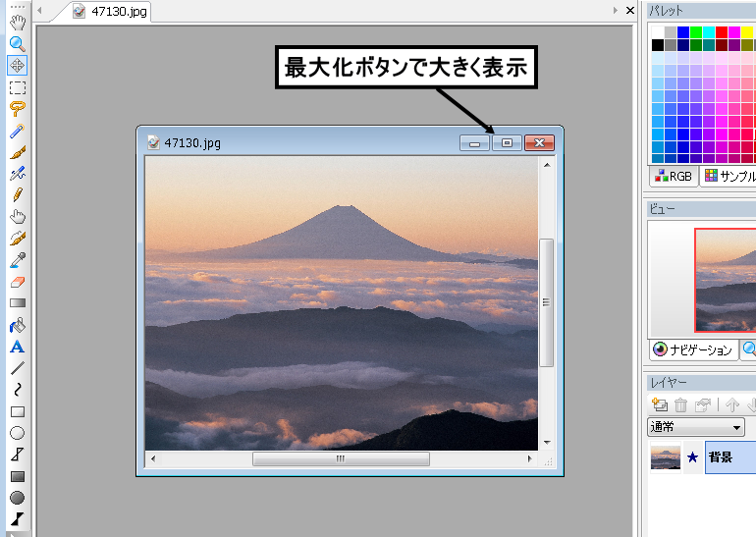
Task: Activate the Text tool
Action: pyautogui.click(x=17, y=347)
